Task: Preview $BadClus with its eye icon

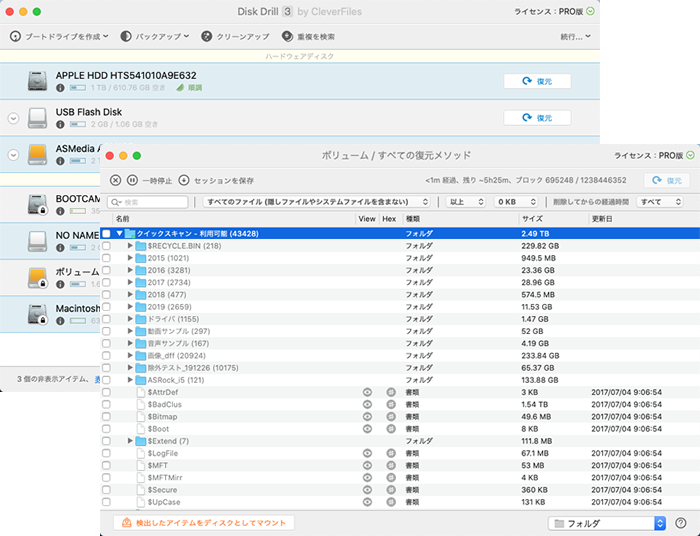Action: [x=367, y=404]
